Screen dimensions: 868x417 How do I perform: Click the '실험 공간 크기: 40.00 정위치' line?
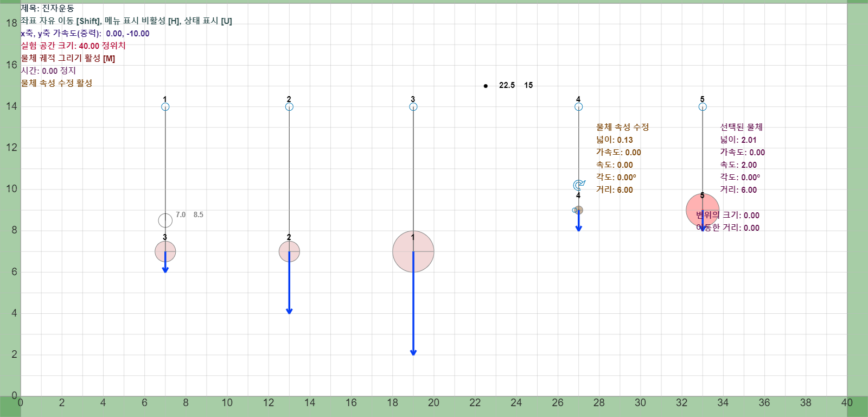point(73,46)
